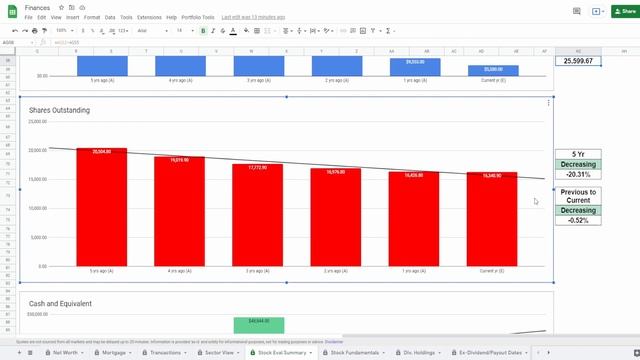Increase decimal places
This screenshot has width=640, height=360.
tap(112, 31)
